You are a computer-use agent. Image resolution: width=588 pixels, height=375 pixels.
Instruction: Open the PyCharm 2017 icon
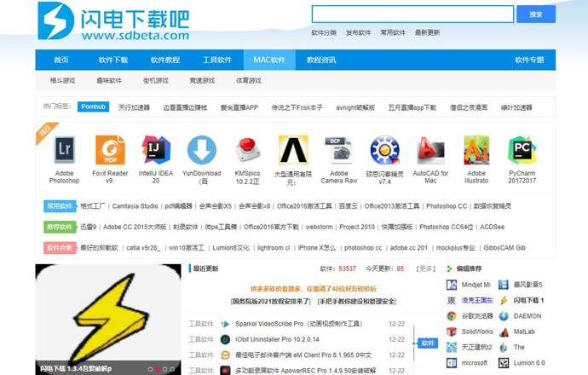pyautogui.click(x=522, y=150)
